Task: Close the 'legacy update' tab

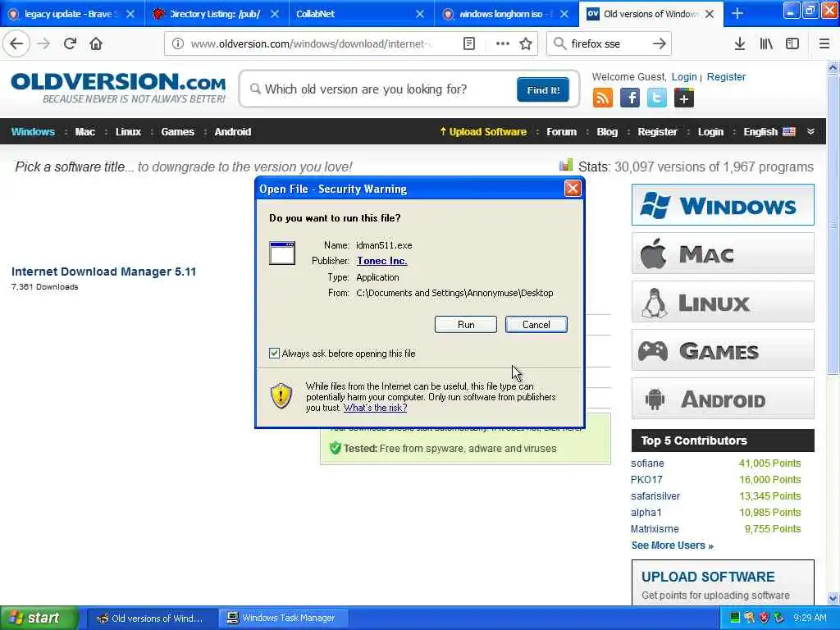Action: pos(130,14)
